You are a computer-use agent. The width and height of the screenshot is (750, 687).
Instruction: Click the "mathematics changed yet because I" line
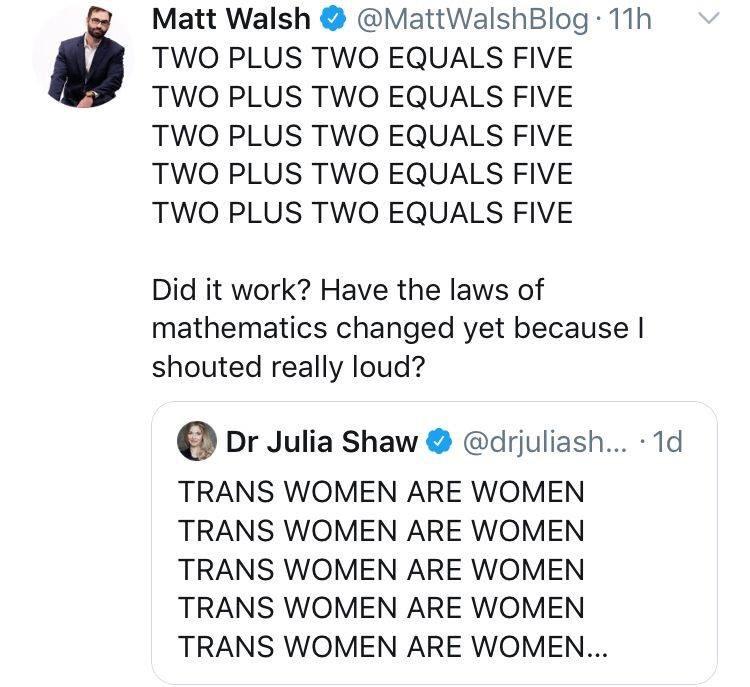(395, 329)
